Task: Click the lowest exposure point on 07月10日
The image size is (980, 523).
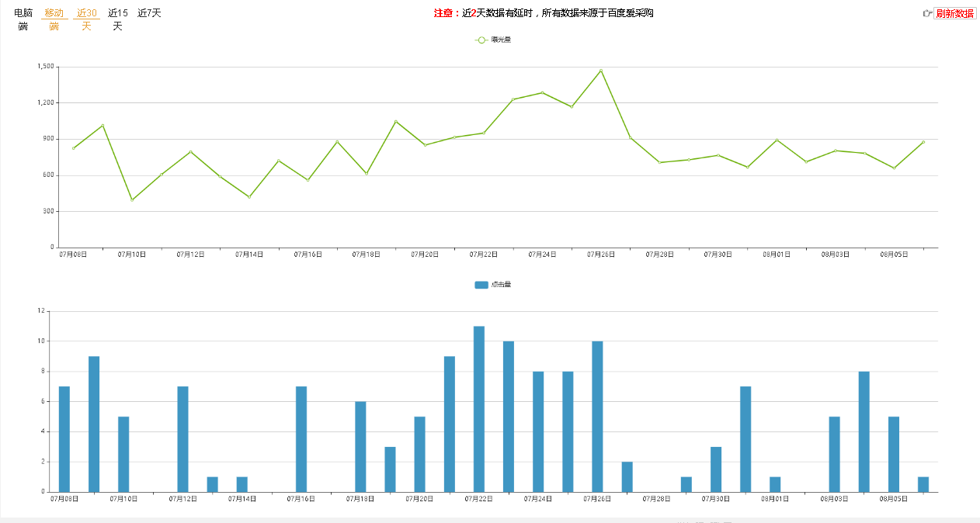Action: (x=132, y=200)
